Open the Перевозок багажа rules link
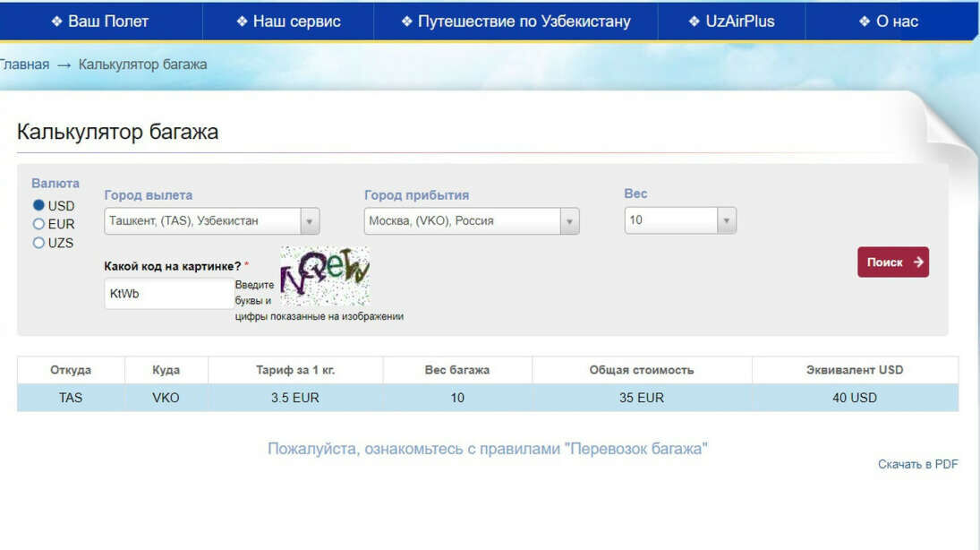 pos(487,449)
